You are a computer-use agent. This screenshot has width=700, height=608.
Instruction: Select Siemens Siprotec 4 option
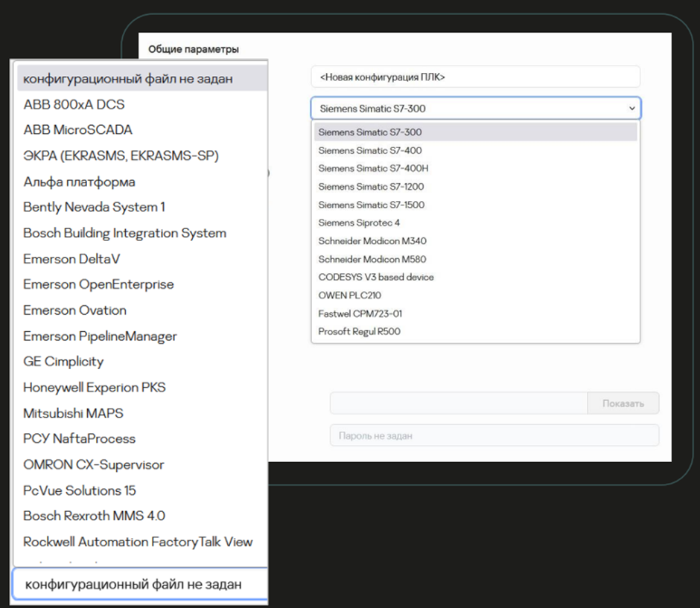(359, 223)
